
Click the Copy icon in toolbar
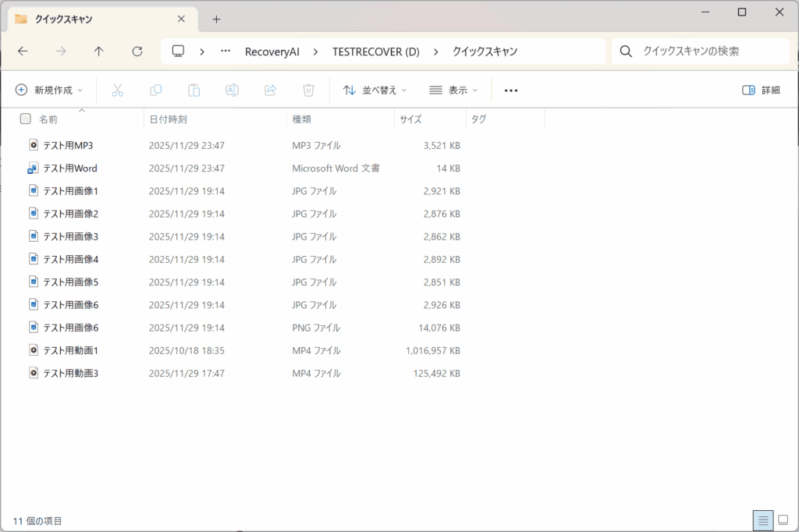coord(155,90)
